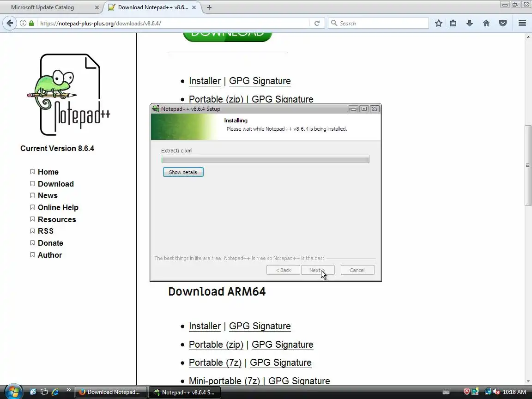Open the bookmarks list icon

453,23
